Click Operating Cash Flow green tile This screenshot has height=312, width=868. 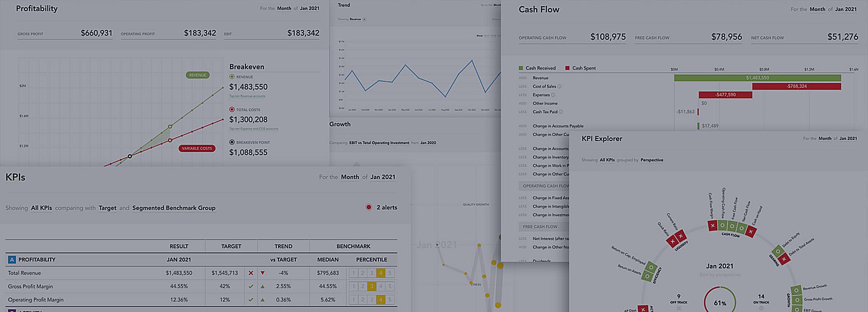point(722,225)
